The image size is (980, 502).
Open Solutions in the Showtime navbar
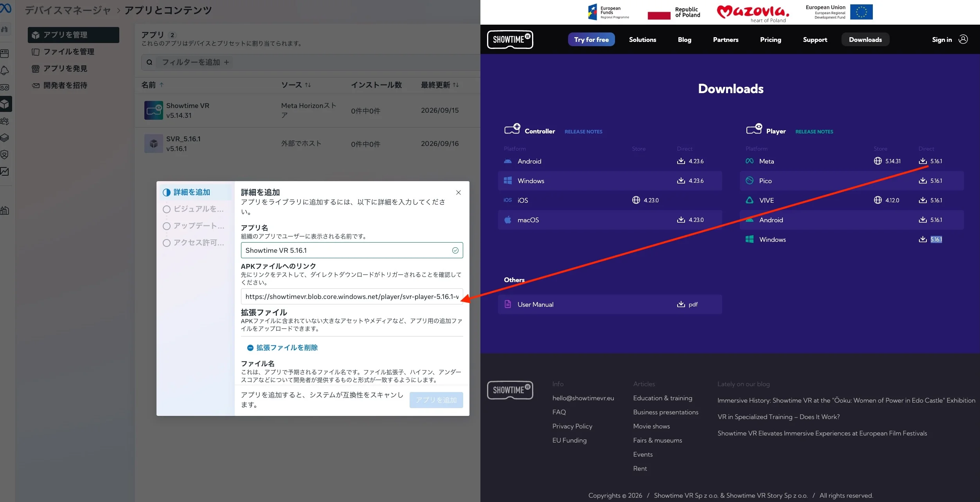coord(642,40)
